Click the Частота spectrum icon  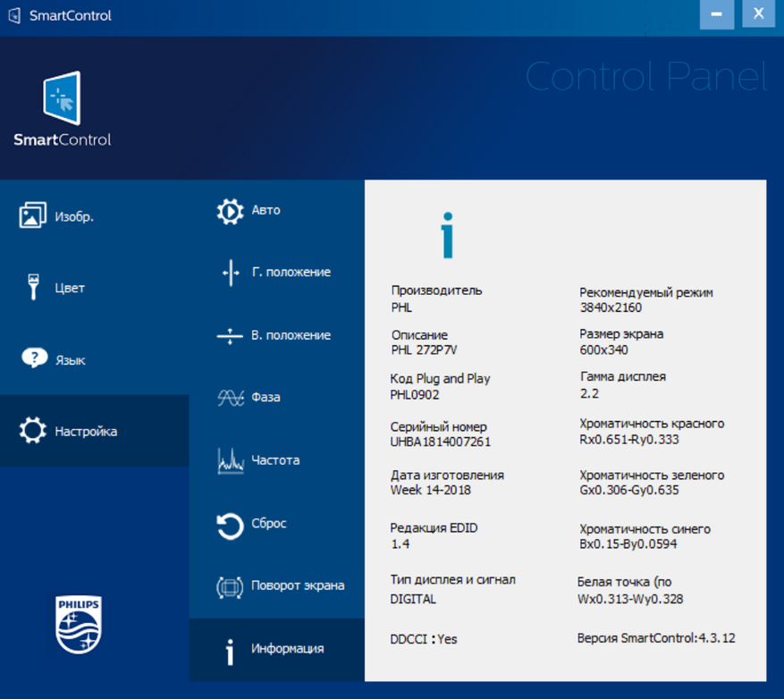pyautogui.click(x=230, y=461)
